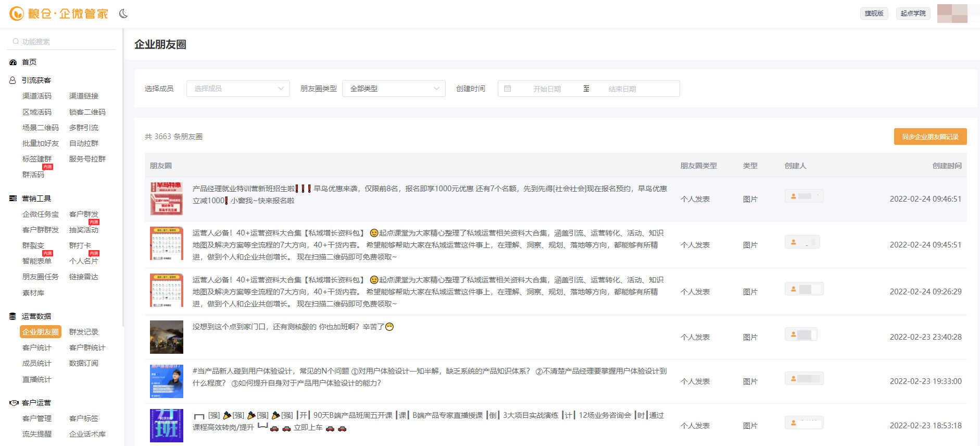Open 链接雷达 menu item
Viewport: 980px width, 446px height.
[84, 277]
